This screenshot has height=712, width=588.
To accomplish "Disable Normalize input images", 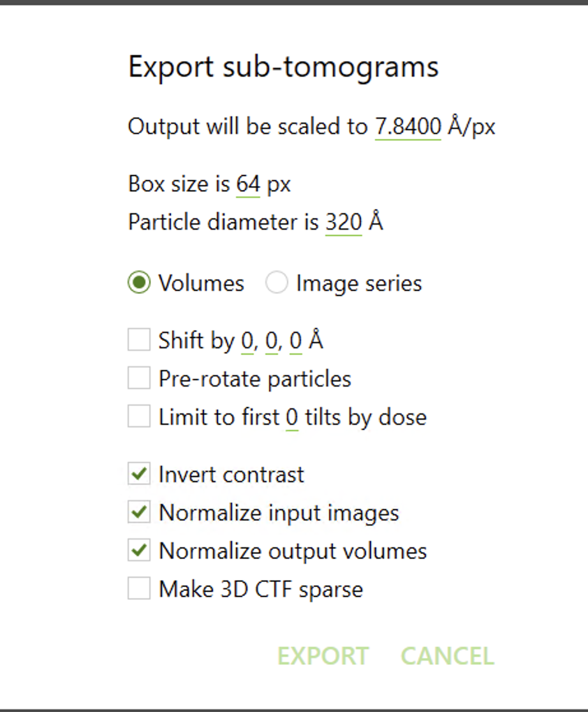I will [x=139, y=512].
